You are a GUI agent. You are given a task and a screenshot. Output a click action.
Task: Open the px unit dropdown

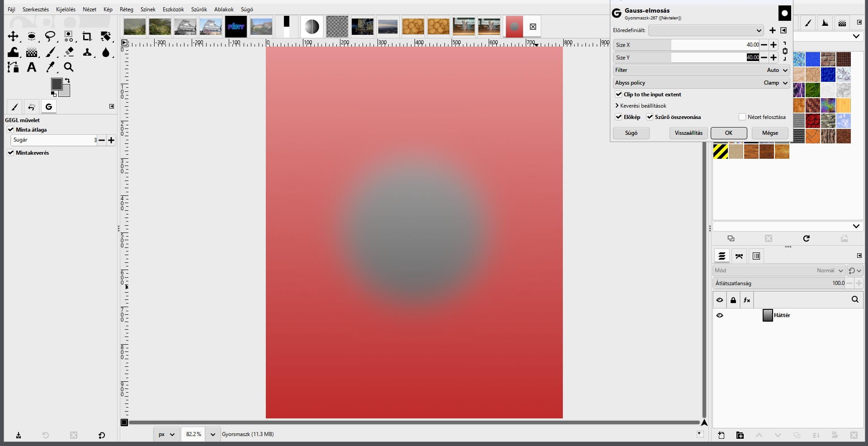(x=166, y=434)
